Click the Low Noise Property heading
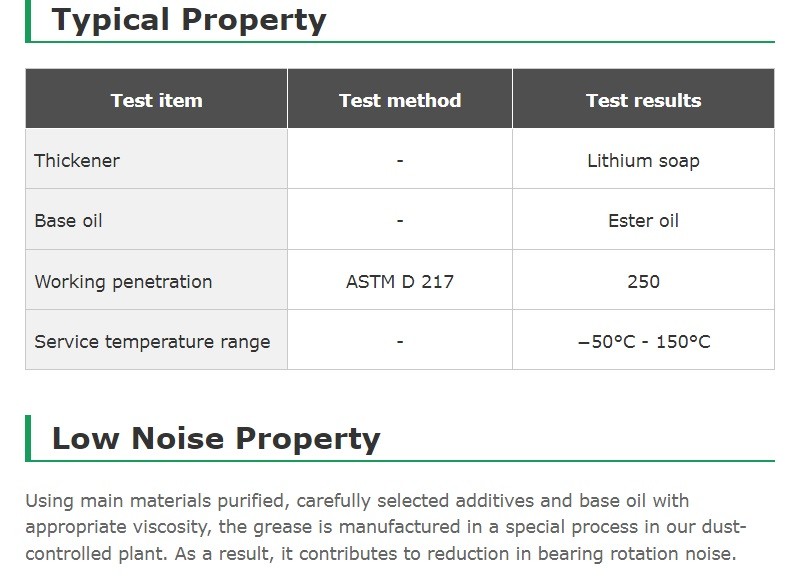797x581 pixels. [x=216, y=438]
